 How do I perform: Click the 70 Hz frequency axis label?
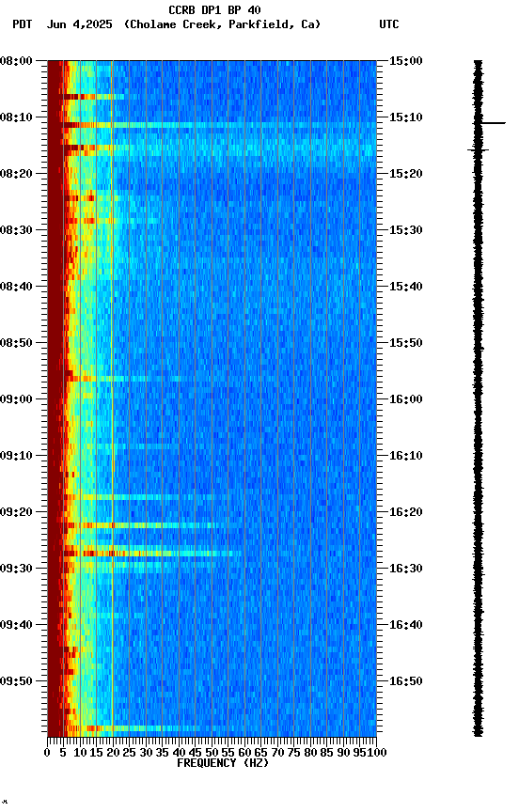[277, 753]
